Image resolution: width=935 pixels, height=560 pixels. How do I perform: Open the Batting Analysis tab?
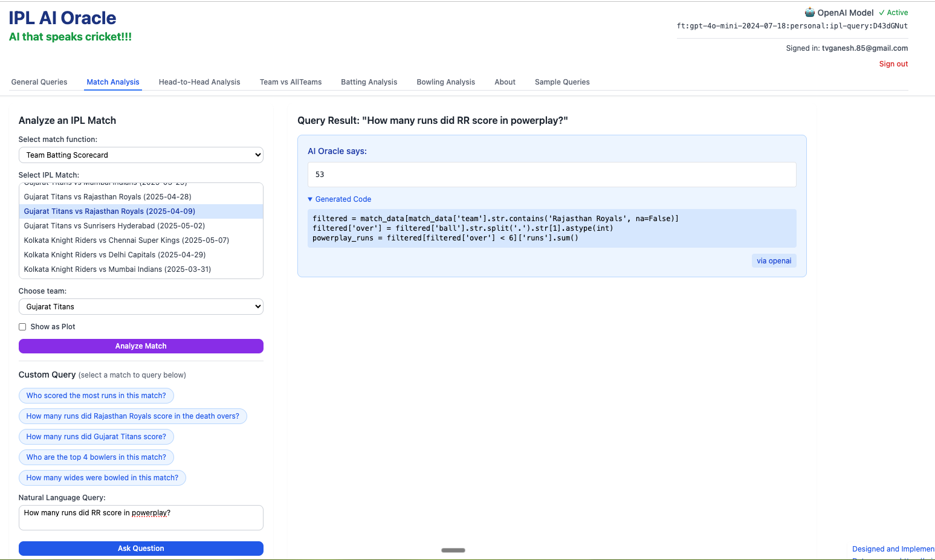tap(369, 82)
